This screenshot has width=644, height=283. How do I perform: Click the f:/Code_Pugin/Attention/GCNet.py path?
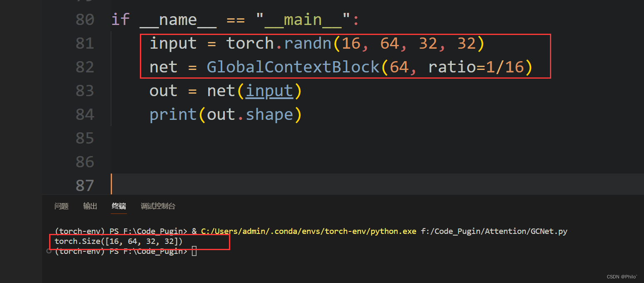pos(494,231)
